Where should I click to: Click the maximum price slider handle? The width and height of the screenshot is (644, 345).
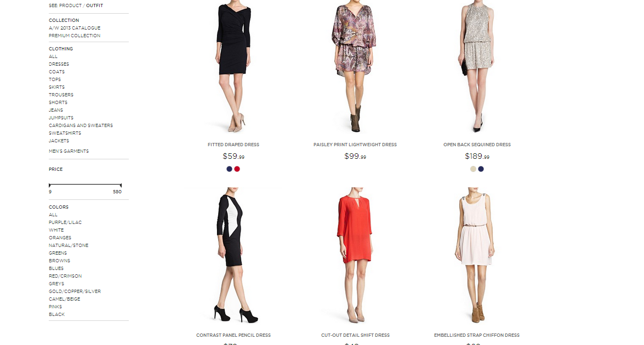pos(121,186)
